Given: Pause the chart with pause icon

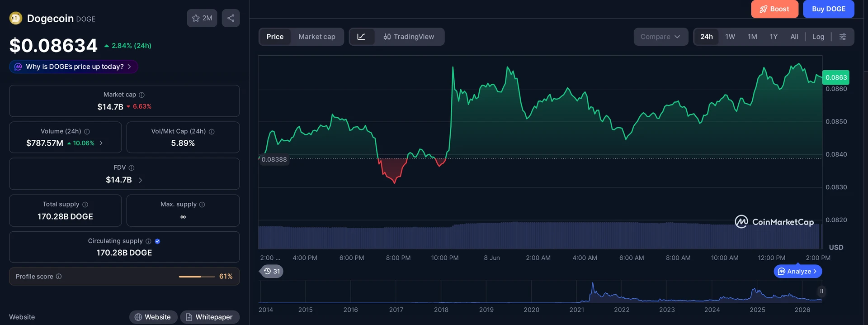Looking at the screenshot, I should point(821,291).
